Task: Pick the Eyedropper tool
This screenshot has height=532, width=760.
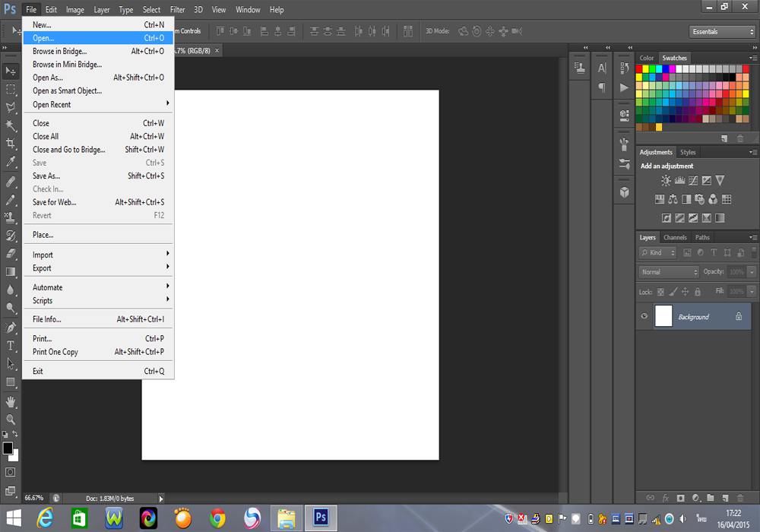Action: (11, 162)
